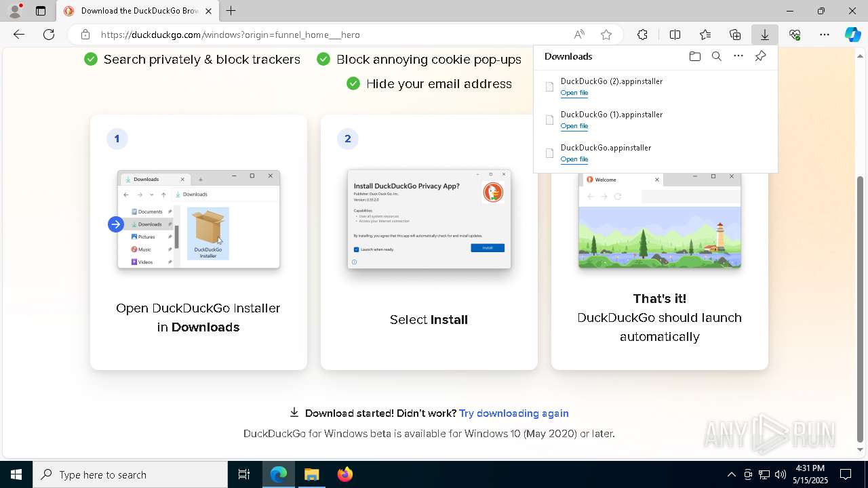Viewport: 868px width, 488px height.
Task: Open file DuckDuckGo (1).appinstaller
Action: coord(574,126)
